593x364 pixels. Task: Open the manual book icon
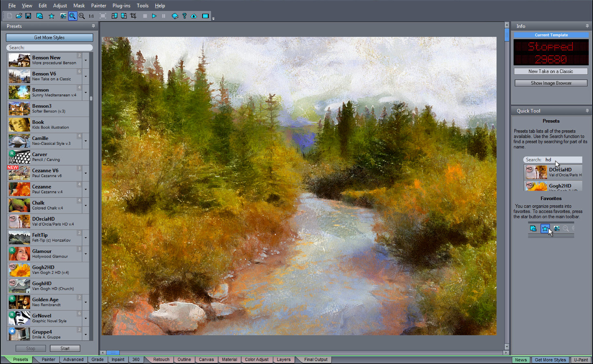point(175,16)
